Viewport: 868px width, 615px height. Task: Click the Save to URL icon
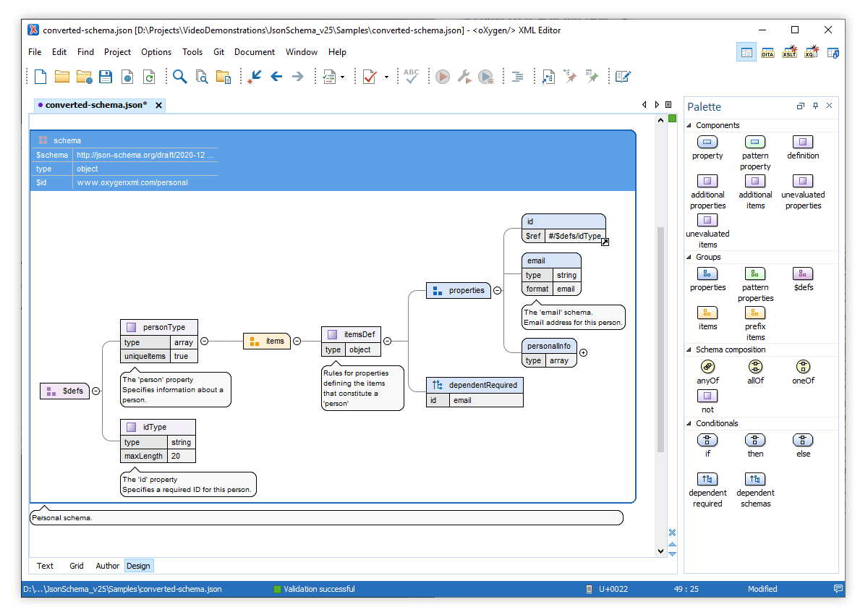pyautogui.click(x=127, y=77)
